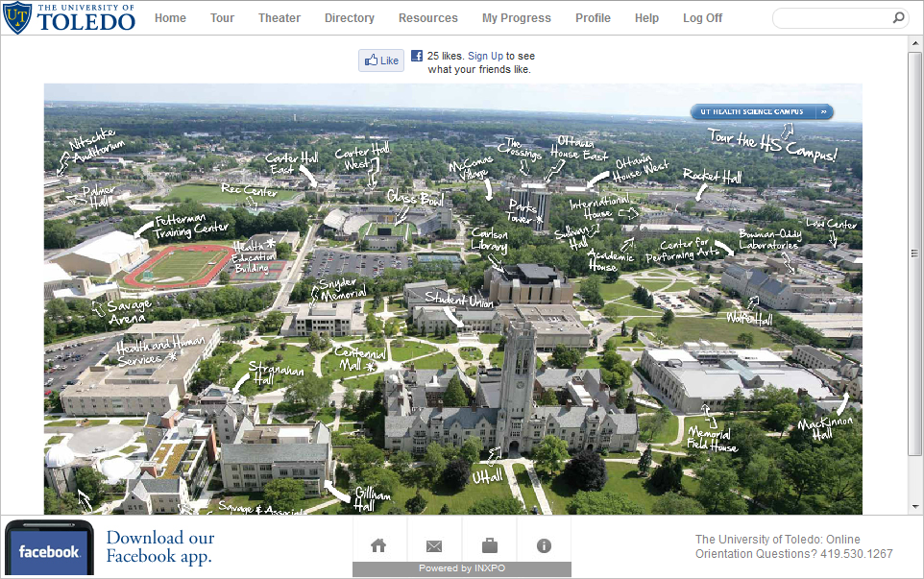The width and height of the screenshot is (924, 579).
Task: Select Log Off
Action: pyautogui.click(x=702, y=18)
